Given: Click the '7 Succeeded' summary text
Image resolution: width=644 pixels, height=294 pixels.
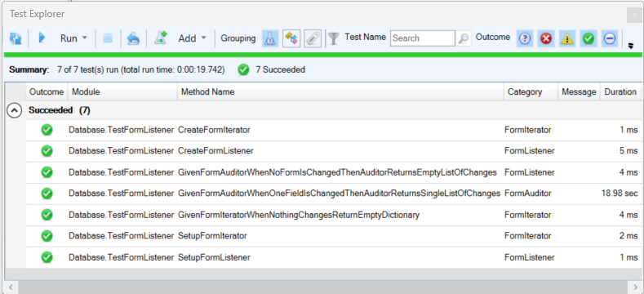Looking at the screenshot, I should (280, 70).
